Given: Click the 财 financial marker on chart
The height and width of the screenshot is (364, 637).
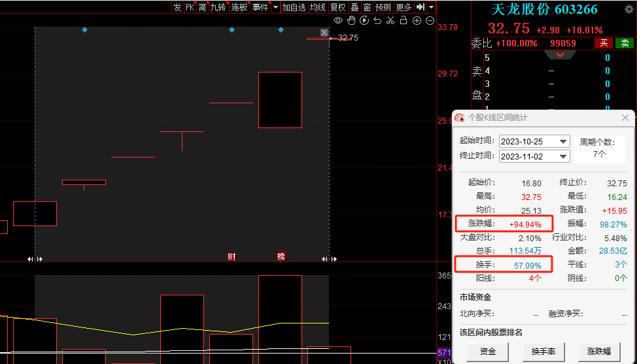Looking at the screenshot, I should [x=232, y=257].
